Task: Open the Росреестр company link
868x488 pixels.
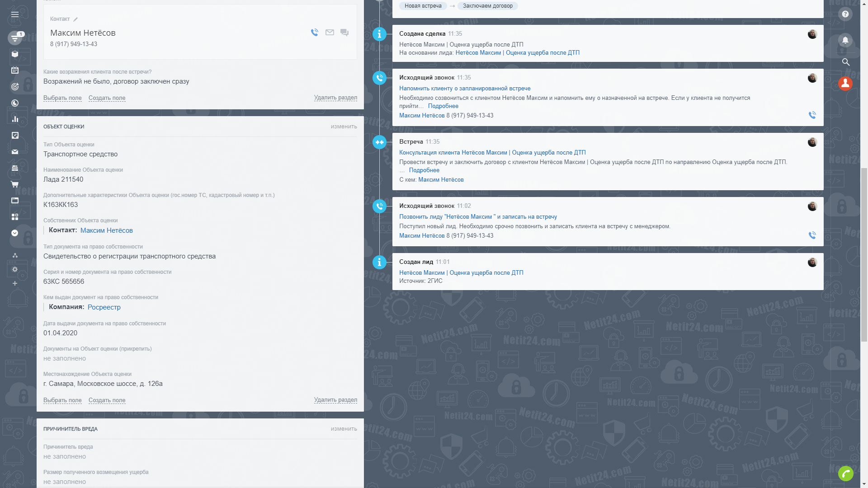Action: 104,307
